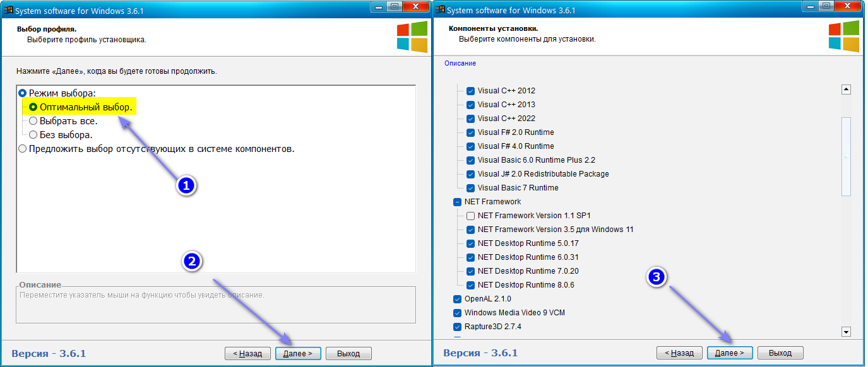
Task: Click the app icon in the components window title bar
Action: pyautogui.click(x=439, y=10)
